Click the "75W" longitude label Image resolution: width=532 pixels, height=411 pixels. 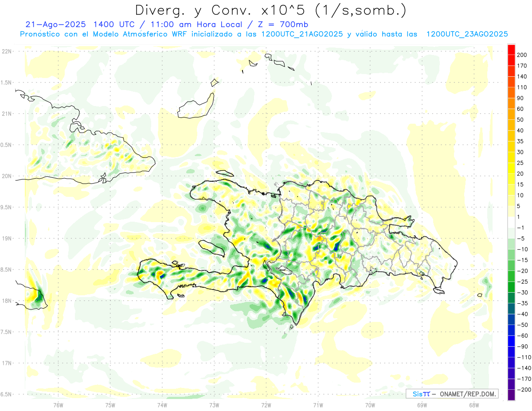[x=110, y=405]
